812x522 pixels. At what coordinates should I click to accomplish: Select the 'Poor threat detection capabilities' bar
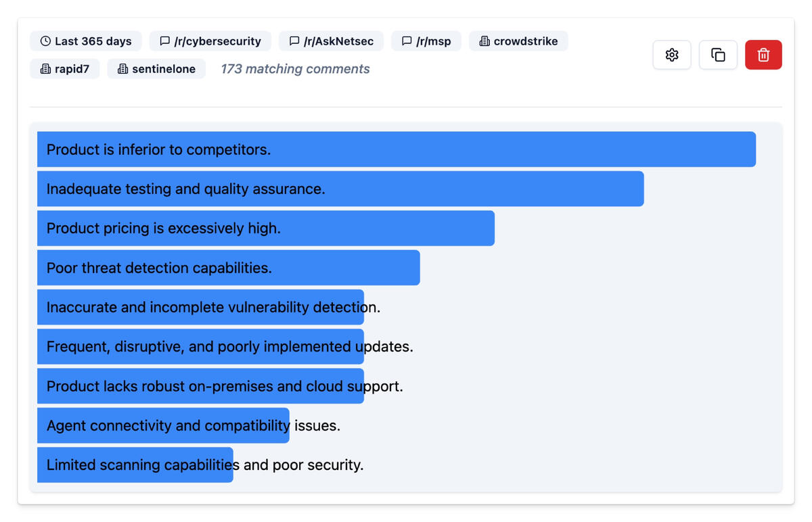tap(228, 268)
